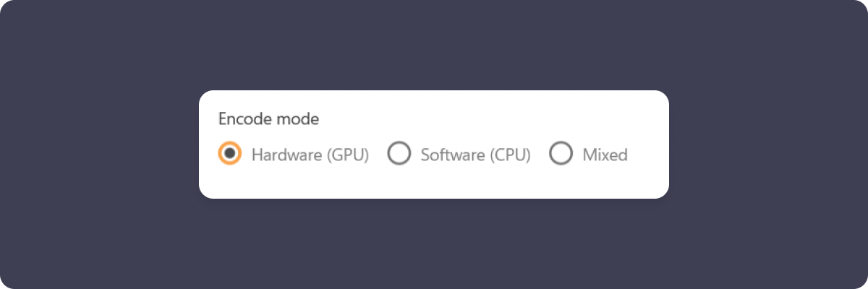
Task: Choose CPU software encoding option
Action: coord(399,153)
